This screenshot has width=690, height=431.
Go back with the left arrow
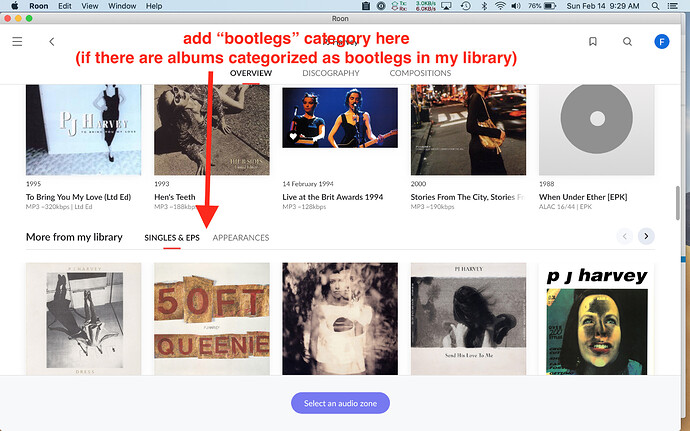click(51, 41)
